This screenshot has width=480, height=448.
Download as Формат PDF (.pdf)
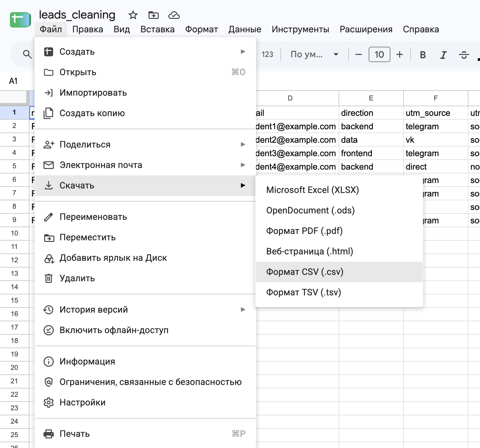tap(339, 231)
